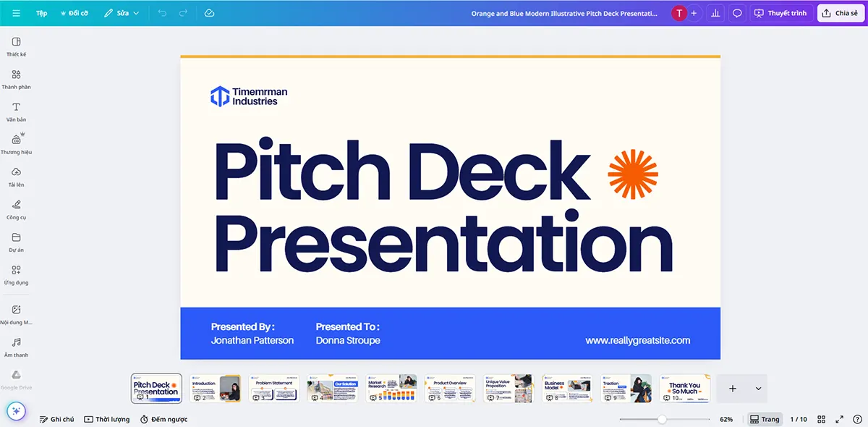868x427 pixels.
Task: Click the undo arrow
Action: pyautogui.click(x=162, y=13)
